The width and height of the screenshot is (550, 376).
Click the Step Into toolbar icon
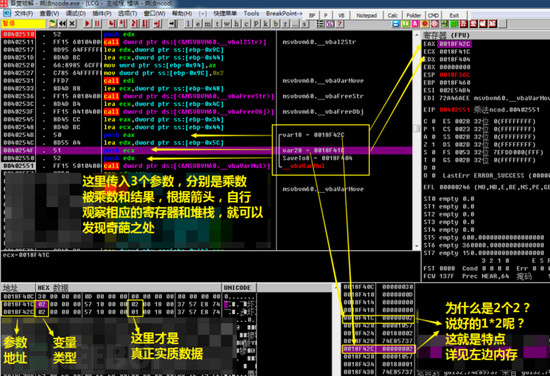tap(112, 24)
